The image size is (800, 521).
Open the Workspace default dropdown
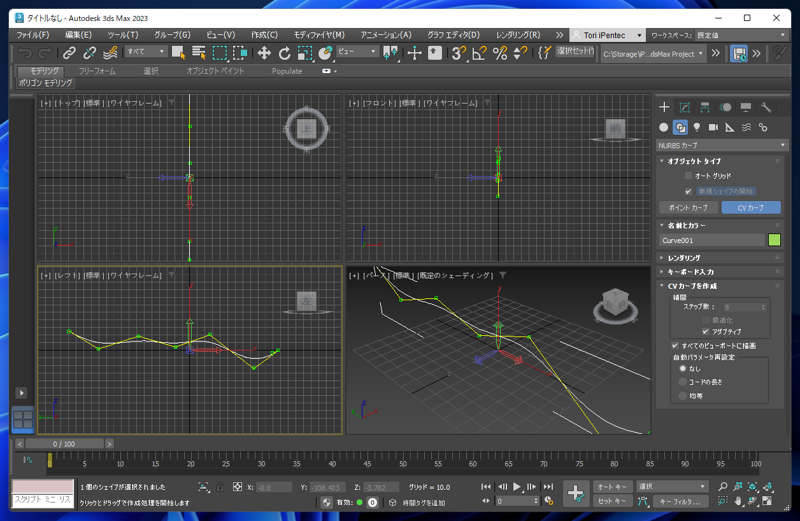741,35
